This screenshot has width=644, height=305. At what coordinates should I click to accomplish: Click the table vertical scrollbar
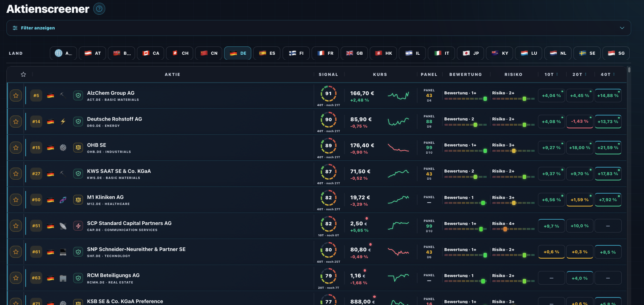pyautogui.click(x=629, y=70)
